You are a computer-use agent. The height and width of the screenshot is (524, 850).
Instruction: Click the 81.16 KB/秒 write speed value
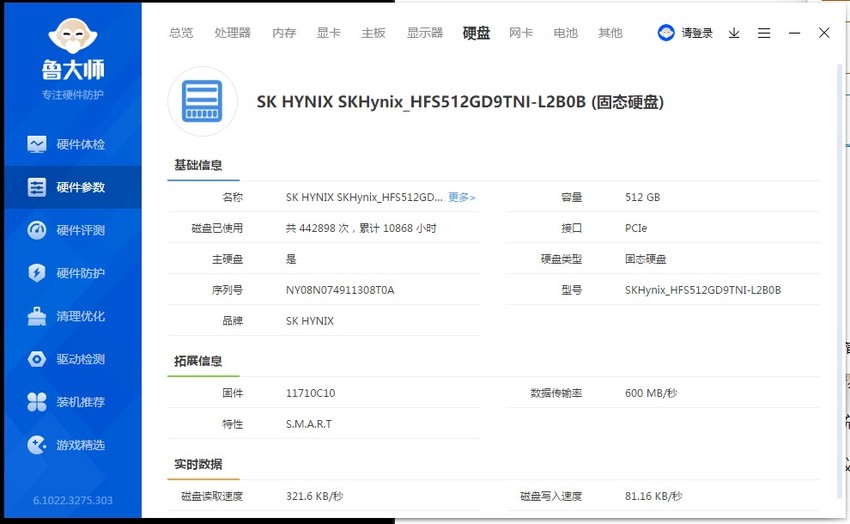click(653, 496)
